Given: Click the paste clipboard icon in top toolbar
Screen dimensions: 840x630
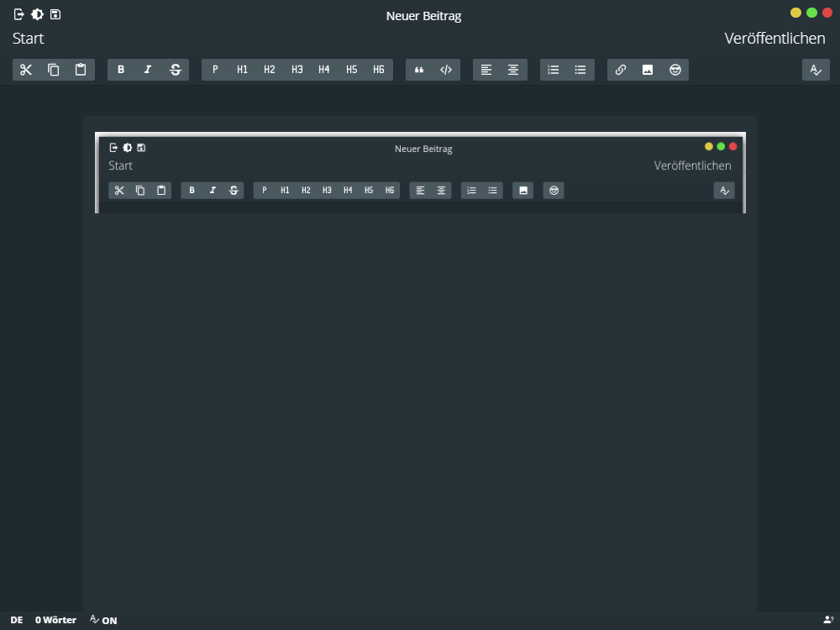Looking at the screenshot, I should pos(81,70).
